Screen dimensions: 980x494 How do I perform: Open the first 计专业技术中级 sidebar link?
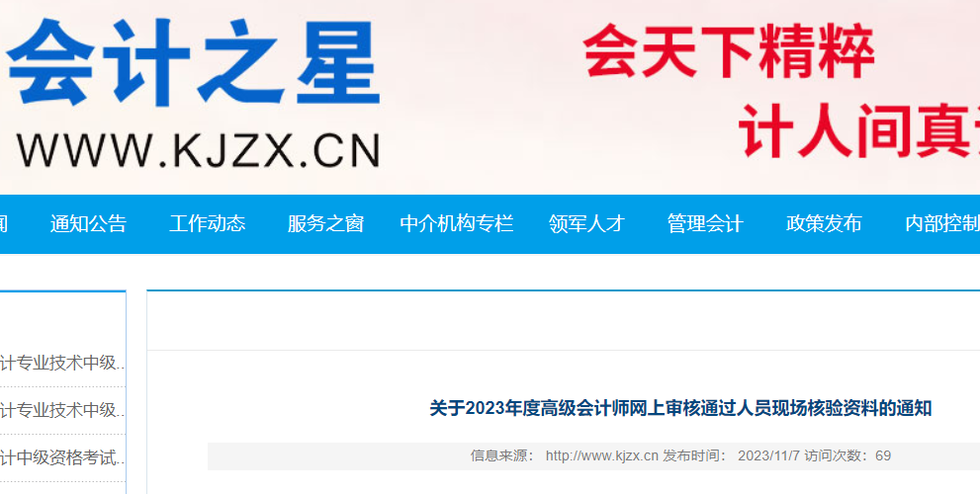(62, 363)
